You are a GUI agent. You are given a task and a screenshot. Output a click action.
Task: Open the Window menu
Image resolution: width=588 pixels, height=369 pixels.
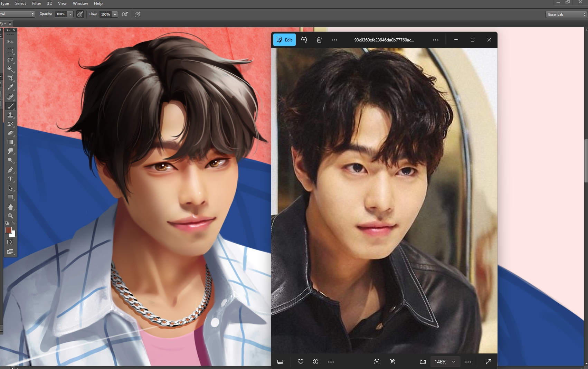[80, 3]
